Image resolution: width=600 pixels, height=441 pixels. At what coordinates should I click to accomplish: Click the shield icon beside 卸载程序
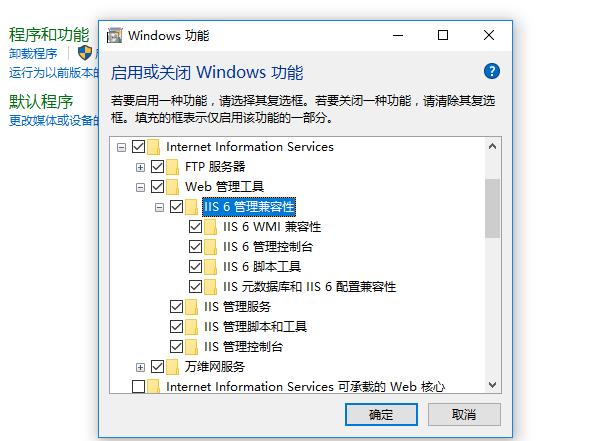(x=85, y=53)
